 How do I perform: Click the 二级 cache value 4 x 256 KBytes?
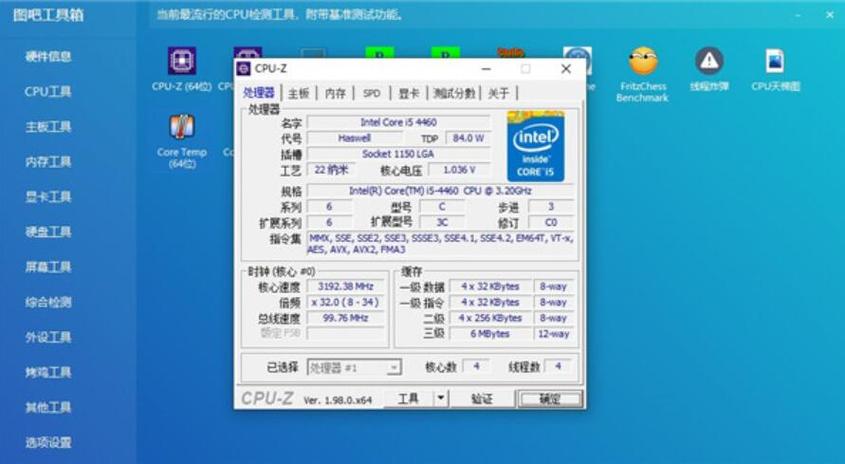[x=490, y=318]
